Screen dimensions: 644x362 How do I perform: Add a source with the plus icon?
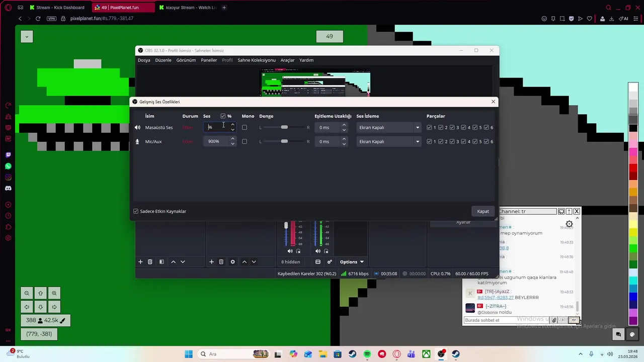[x=211, y=261]
